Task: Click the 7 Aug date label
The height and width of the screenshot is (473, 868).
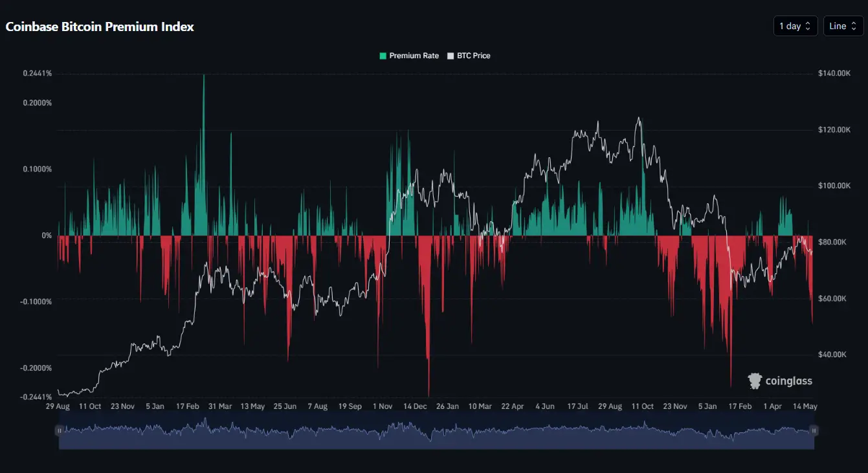Action: pos(317,407)
